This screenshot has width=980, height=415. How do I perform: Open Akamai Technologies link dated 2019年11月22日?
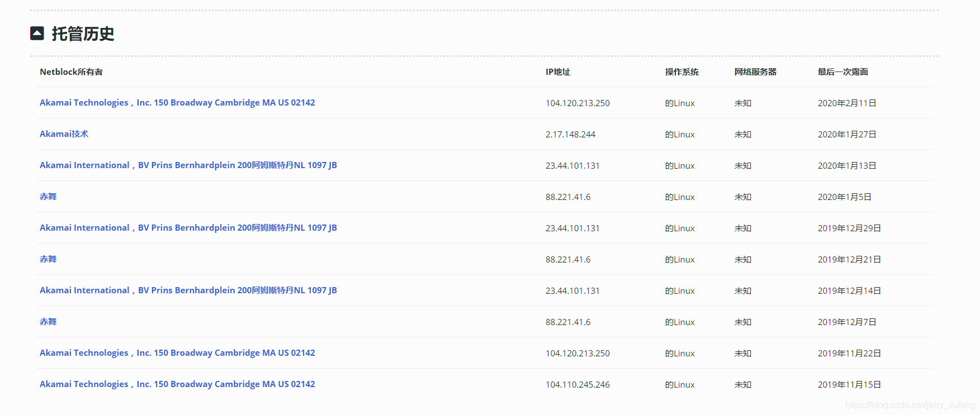[177, 353]
